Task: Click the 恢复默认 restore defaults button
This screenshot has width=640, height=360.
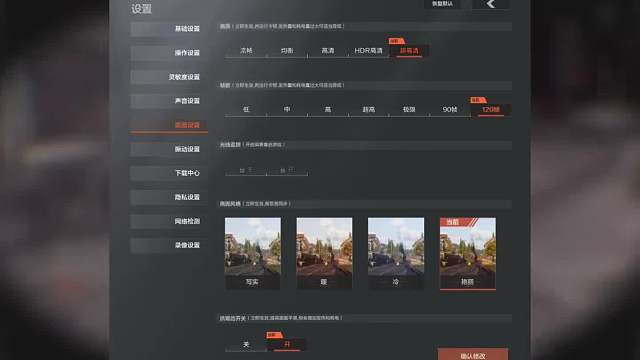Action: pyautogui.click(x=442, y=4)
